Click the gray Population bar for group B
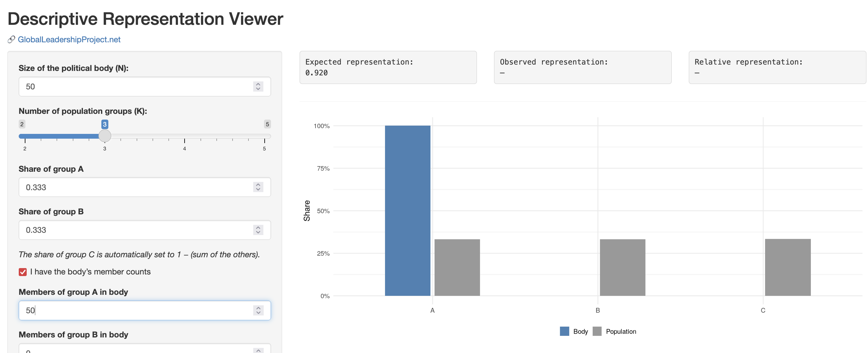This screenshot has width=868, height=353. click(622, 267)
